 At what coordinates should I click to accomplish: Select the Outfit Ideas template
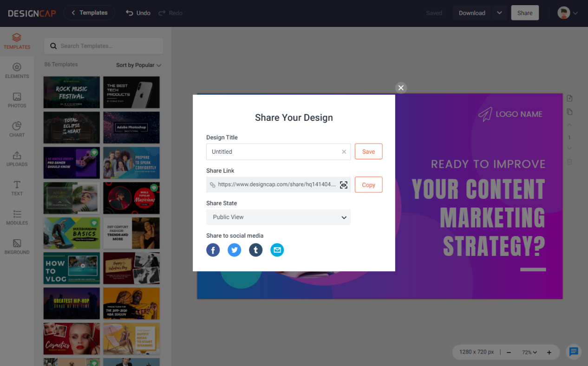(x=131, y=339)
